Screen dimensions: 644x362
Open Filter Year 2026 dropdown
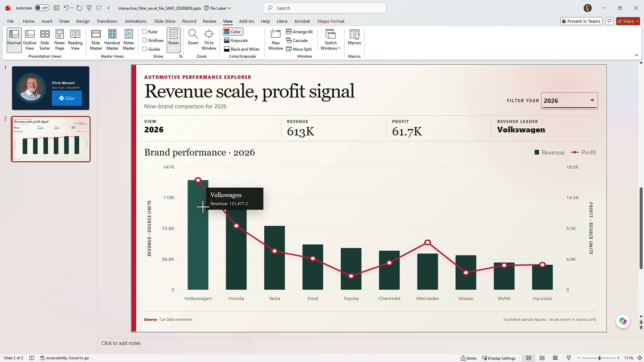point(569,101)
